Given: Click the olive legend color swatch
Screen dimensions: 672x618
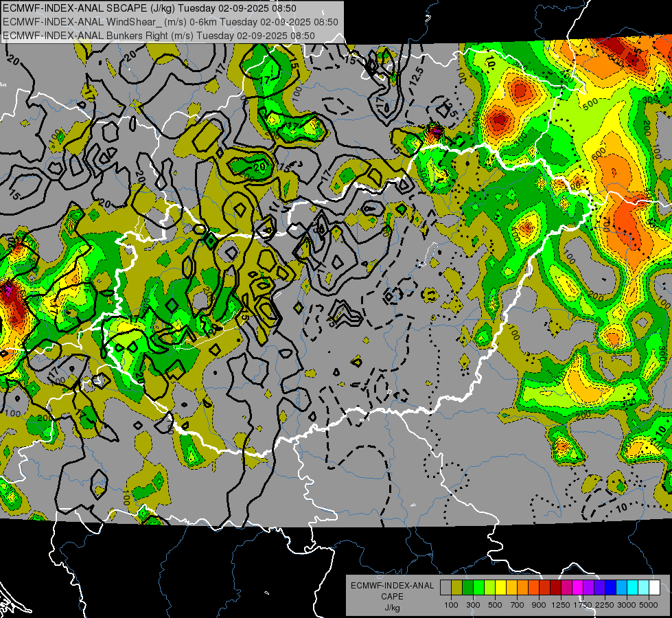Looking at the screenshot, I should [457, 588].
